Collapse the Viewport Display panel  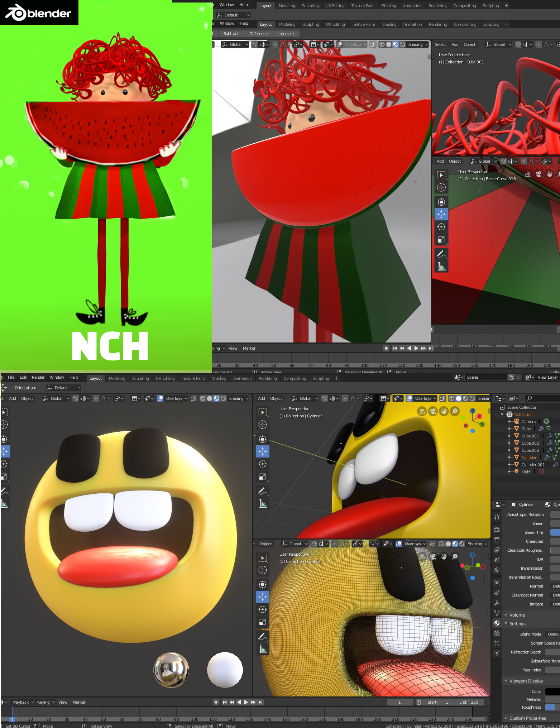526,681
